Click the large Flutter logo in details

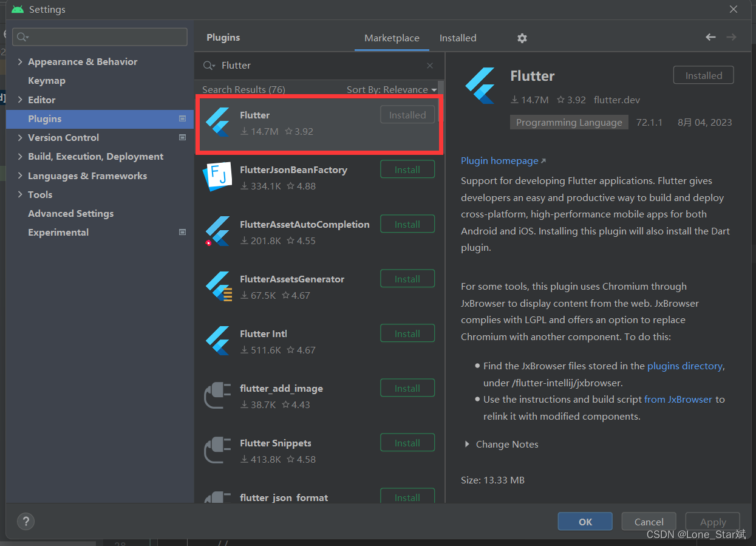[480, 84]
